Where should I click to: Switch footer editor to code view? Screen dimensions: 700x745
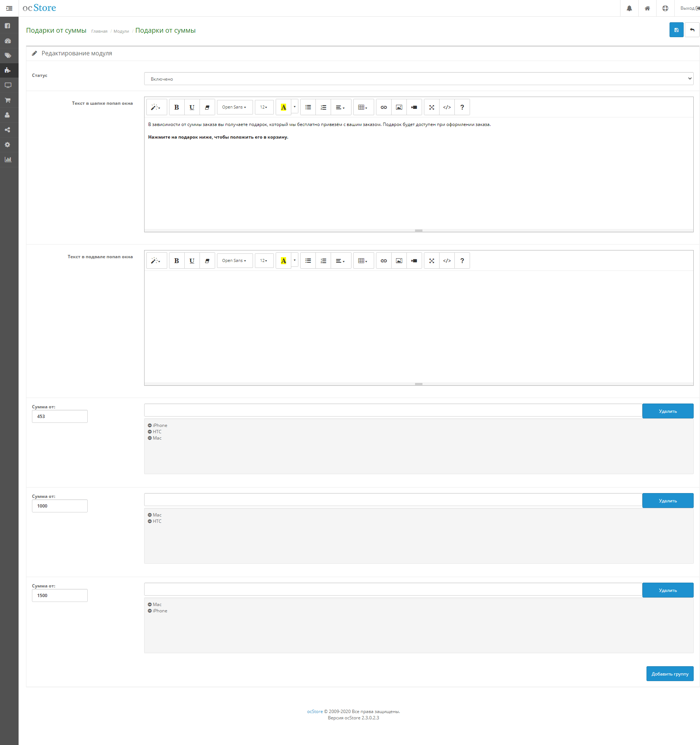[447, 261]
